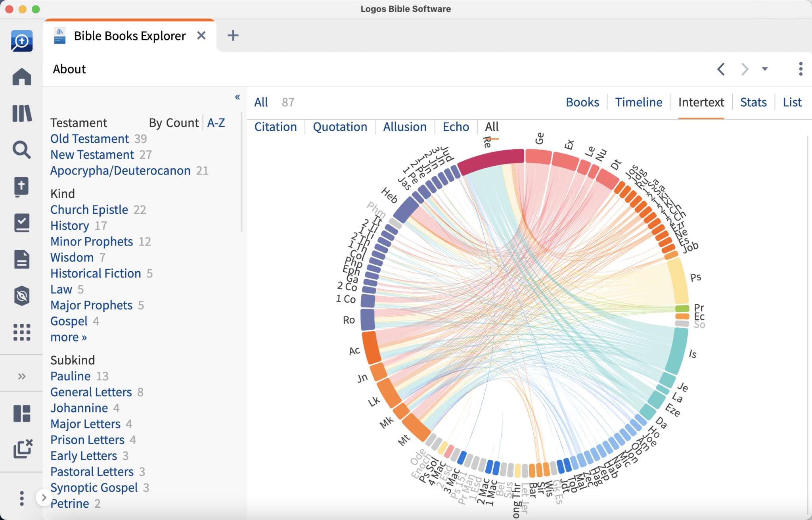
Task: Click the About heading
Action: click(x=69, y=69)
